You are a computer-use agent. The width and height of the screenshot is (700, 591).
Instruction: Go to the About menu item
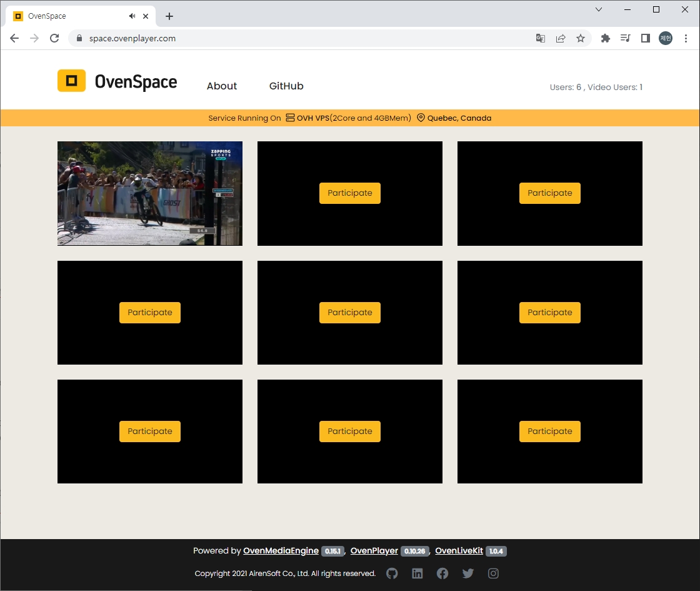[x=222, y=86]
